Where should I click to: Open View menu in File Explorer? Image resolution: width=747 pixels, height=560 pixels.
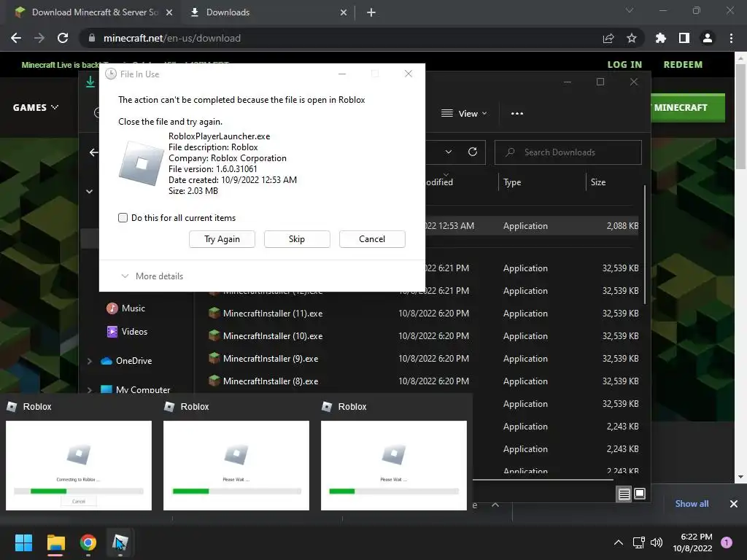[x=464, y=113]
